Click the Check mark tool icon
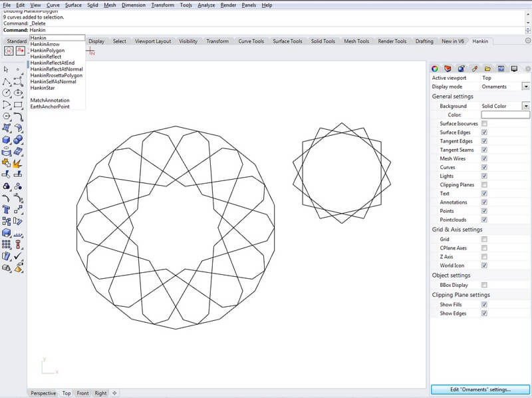 click(18, 256)
